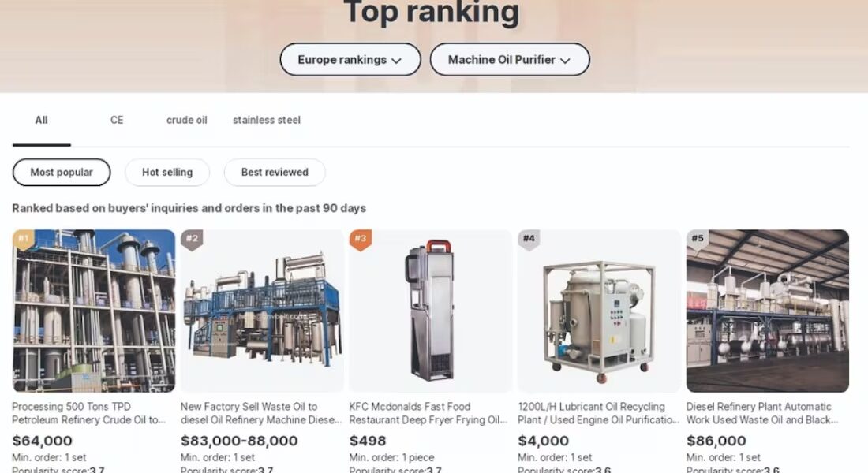Choose the Hot selling filter
The width and height of the screenshot is (868, 473).
point(167,172)
